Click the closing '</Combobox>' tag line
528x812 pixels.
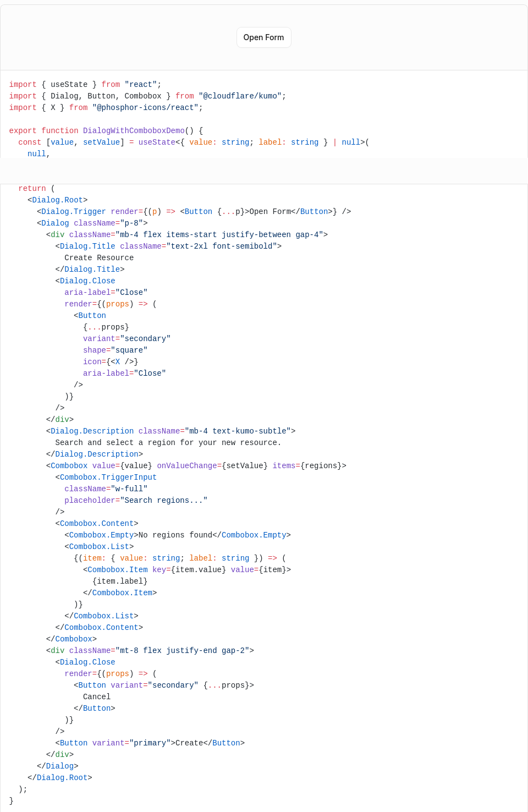(x=71, y=639)
